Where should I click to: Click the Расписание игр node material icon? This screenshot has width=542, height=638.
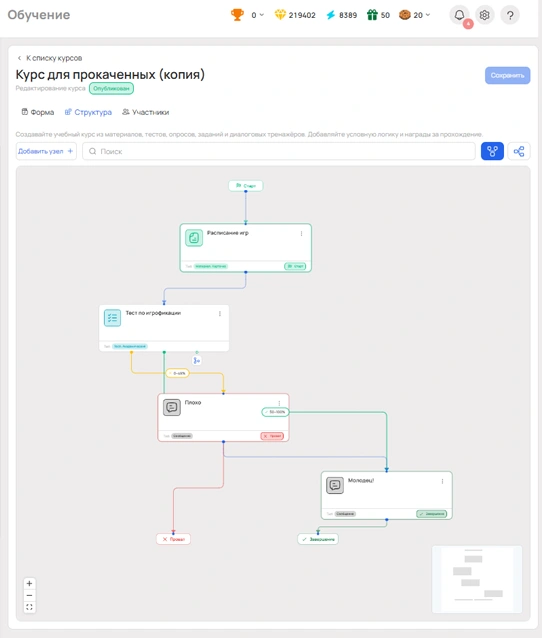(194, 238)
